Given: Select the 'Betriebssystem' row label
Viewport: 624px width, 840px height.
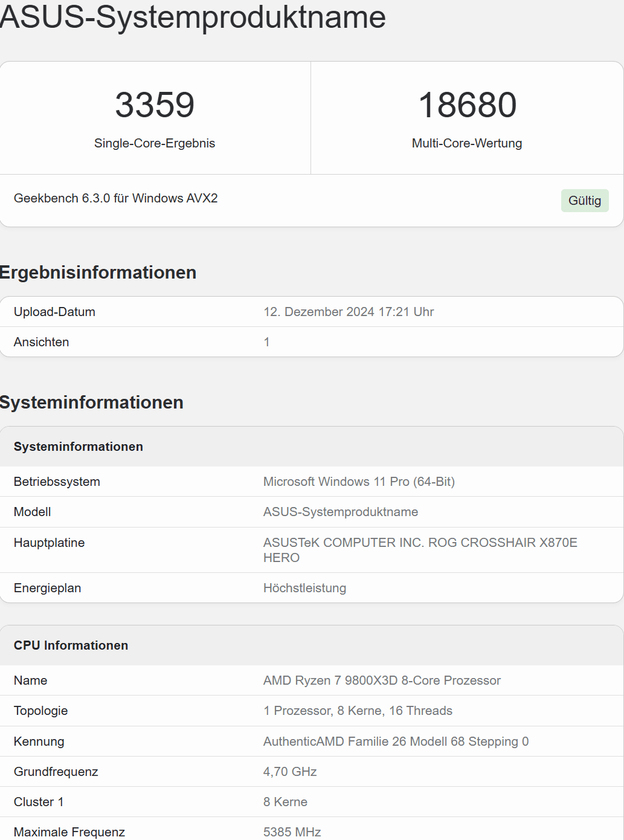Looking at the screenshot, I should 57,482.
